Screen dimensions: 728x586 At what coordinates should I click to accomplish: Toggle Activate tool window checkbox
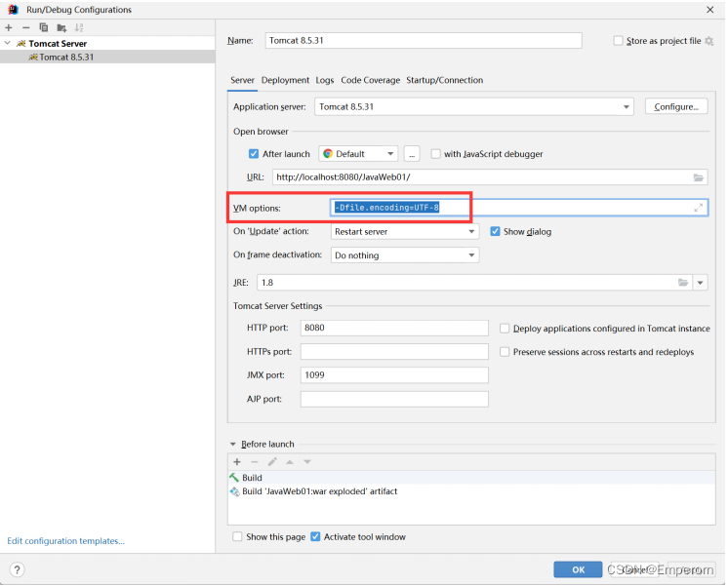click(315, 536)
